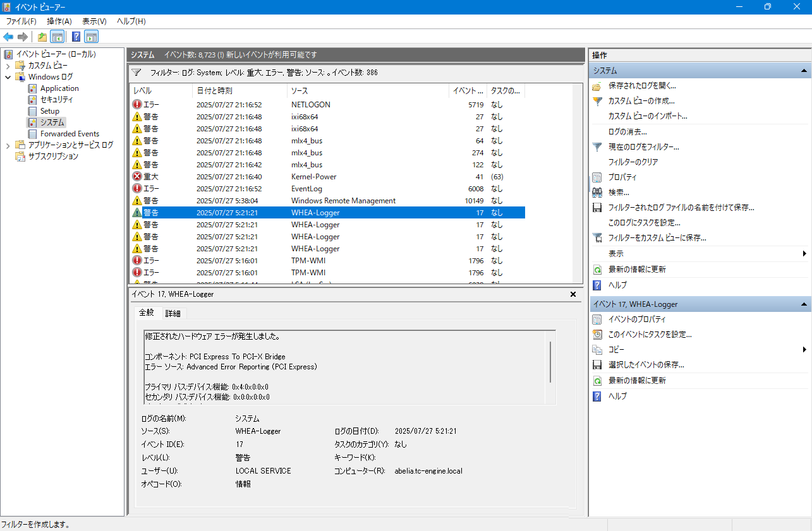
Task: Click the critical icon on Kernel-Power row
Action: pos(137,177)
